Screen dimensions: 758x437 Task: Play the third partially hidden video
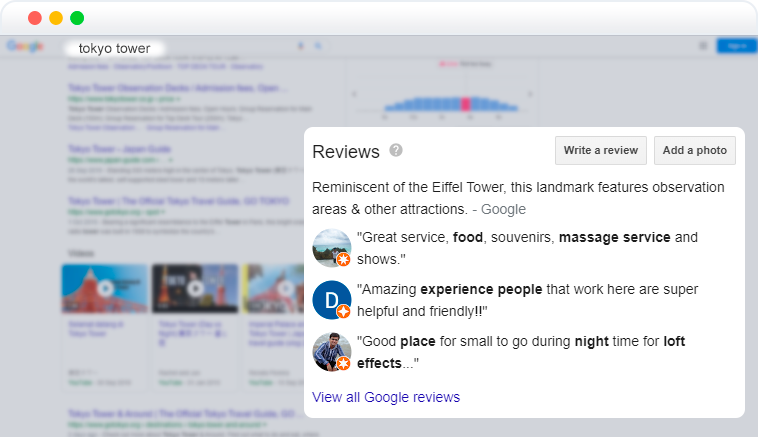[274, 289]
